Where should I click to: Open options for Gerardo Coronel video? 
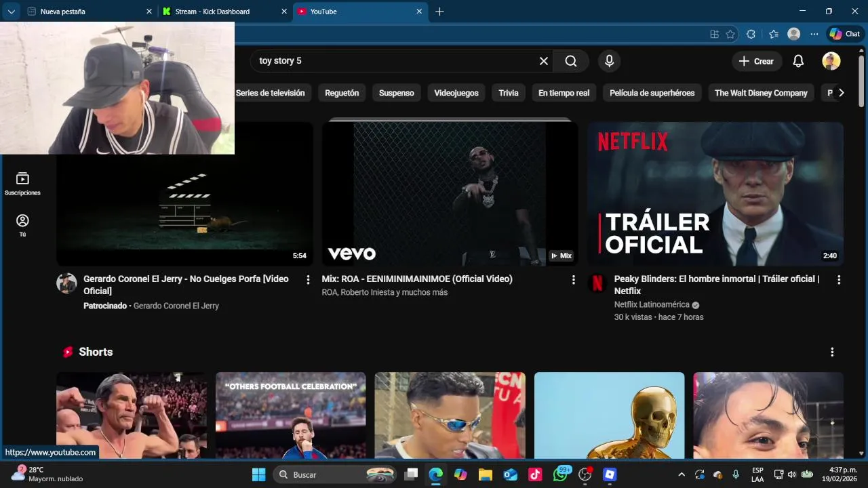(308, 279)
